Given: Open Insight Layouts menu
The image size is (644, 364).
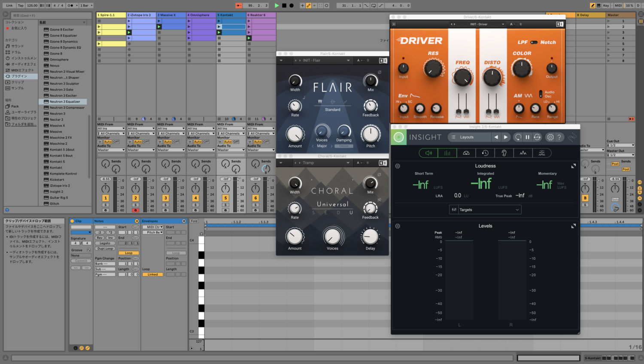Looking at the screenshot, I should (470, 137).
